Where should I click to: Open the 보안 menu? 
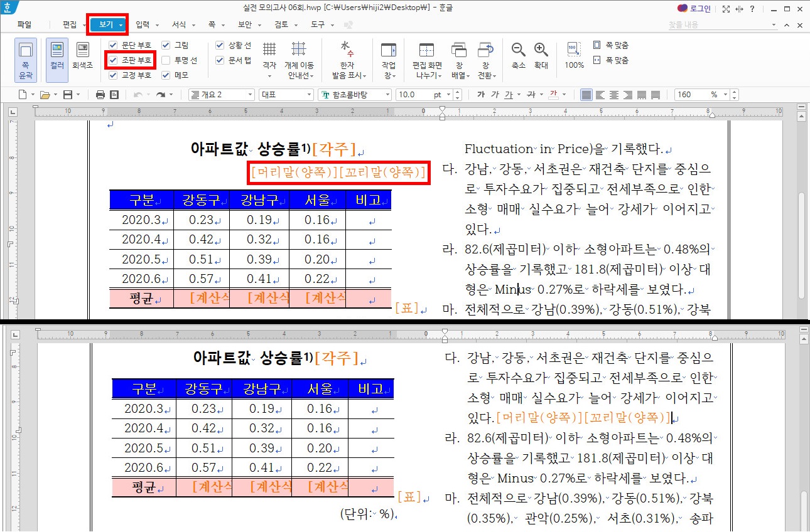[x=245, y=24]
